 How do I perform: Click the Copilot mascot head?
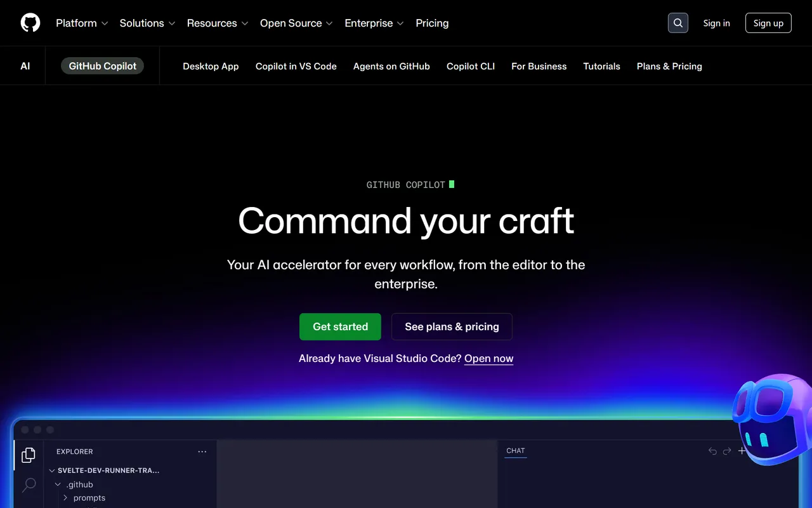(x=772, y=419)
